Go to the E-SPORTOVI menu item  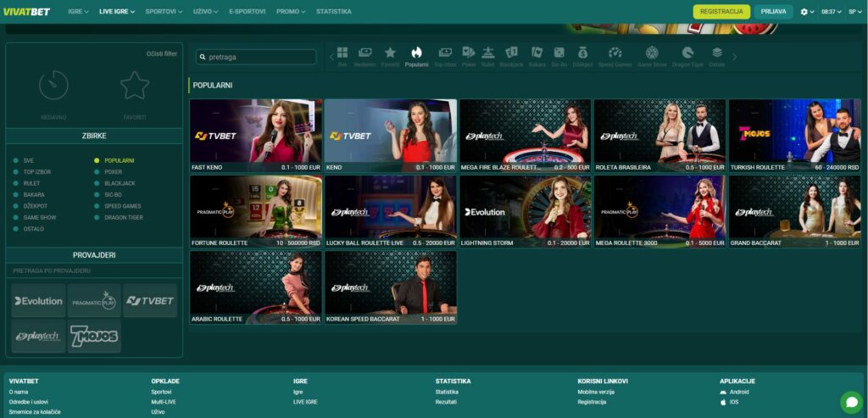click(x=247, y=12)
